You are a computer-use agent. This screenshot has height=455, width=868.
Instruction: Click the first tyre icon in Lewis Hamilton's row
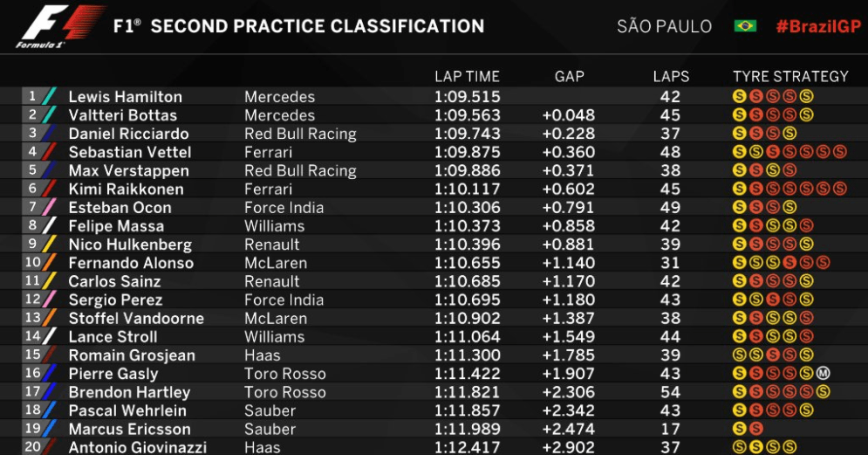(x=739, y=96)
